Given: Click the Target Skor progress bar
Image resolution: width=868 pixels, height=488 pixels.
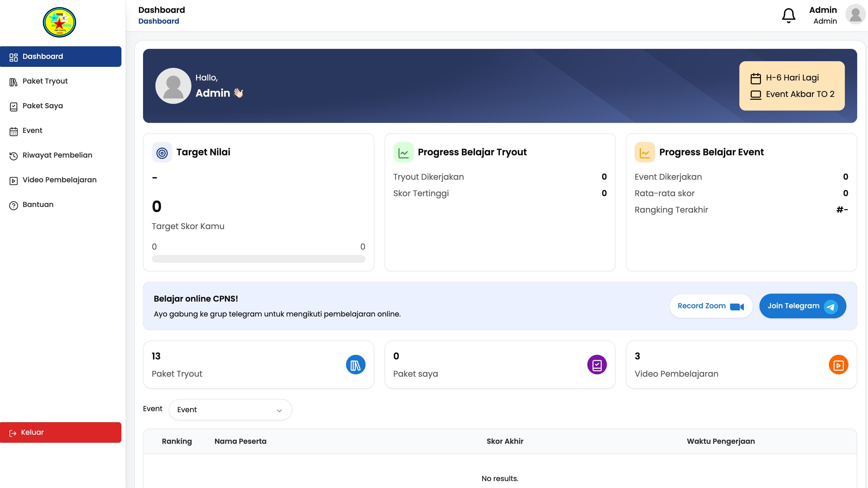Looking at the screenshot, I should pyautogui.click(x=259, y=259).
